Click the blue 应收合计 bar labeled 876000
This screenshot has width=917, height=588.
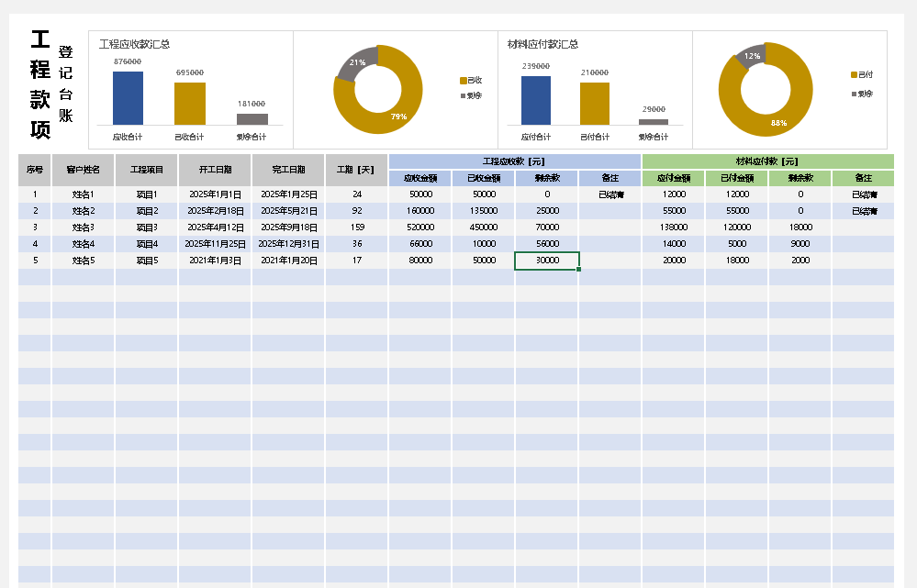(x=128, y=98)
